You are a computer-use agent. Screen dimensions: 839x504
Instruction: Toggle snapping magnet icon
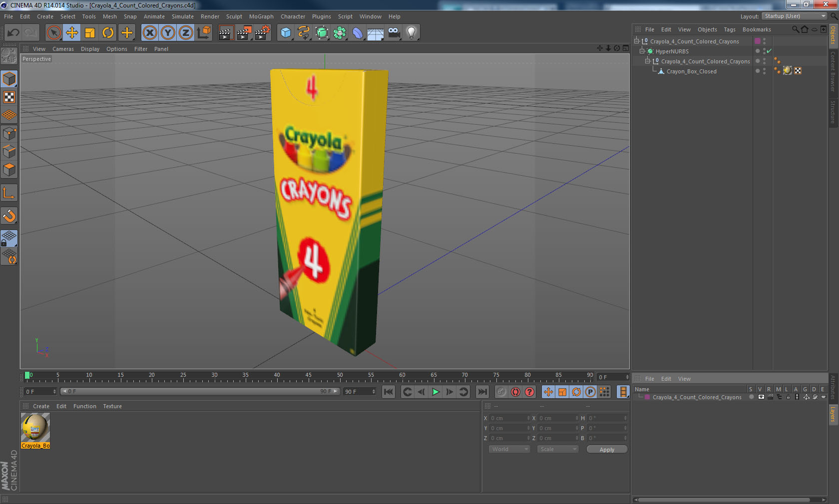pyautogui.click(x=9, y=216)
